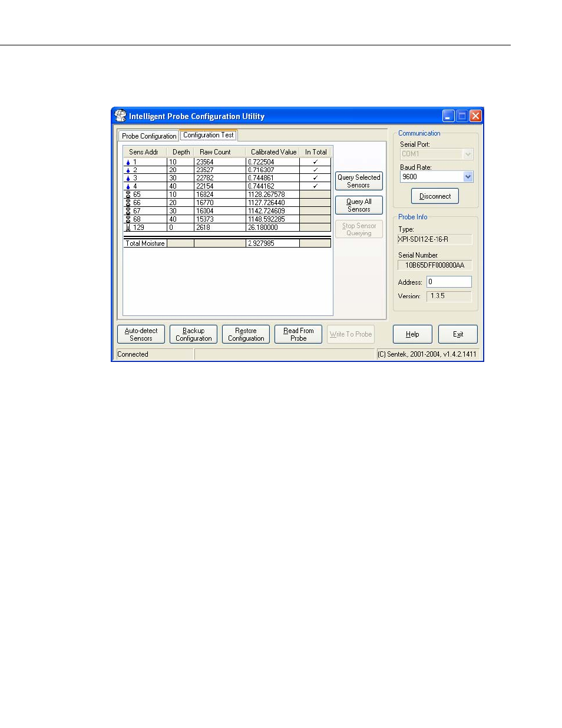Click the Exit button
The image size is (562, 728).
(458, 334)
